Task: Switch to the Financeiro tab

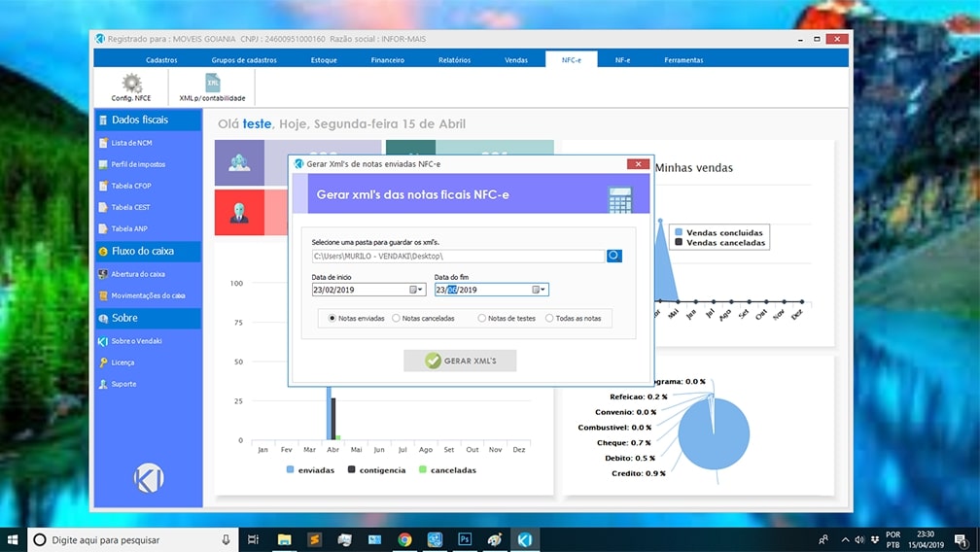Action: tap(387, 60)
